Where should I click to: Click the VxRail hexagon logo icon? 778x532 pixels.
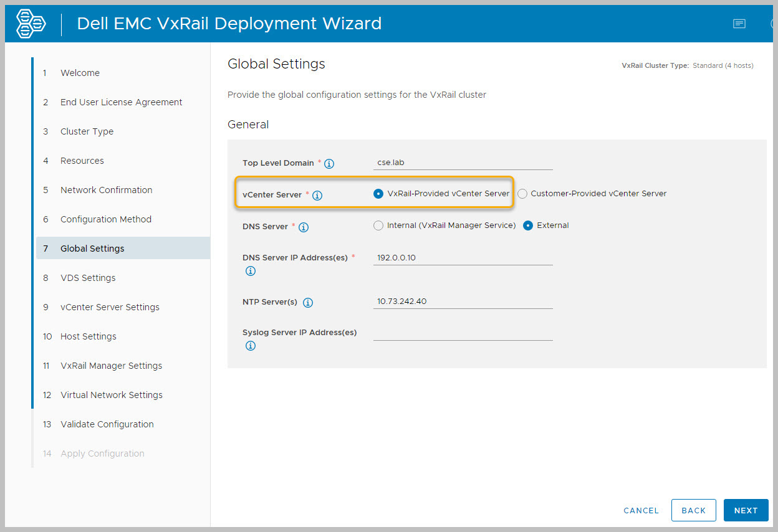(x=31, y=24)
